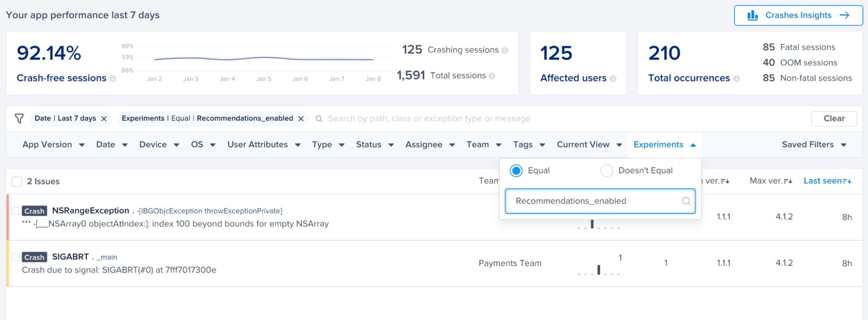868x320 pixels.
Task: Remove the Experiments Recommendations_enabled filter chip
Action: pos(301,119)
